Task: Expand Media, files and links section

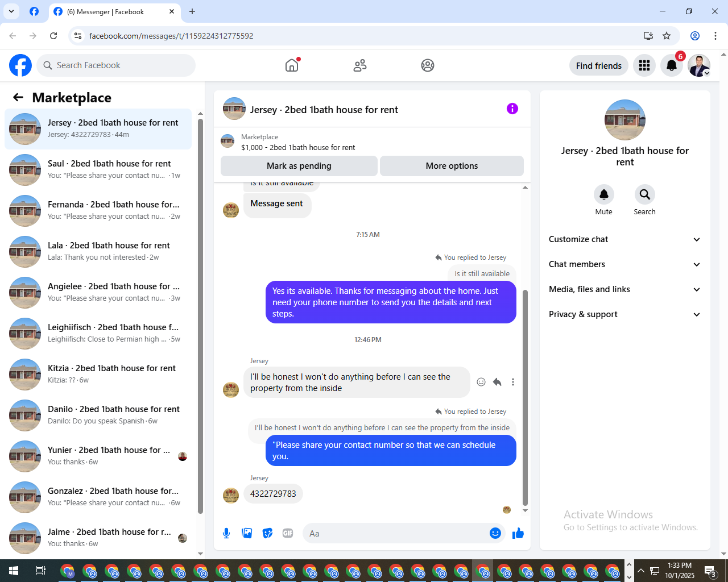Action: [x=624, y=289]
